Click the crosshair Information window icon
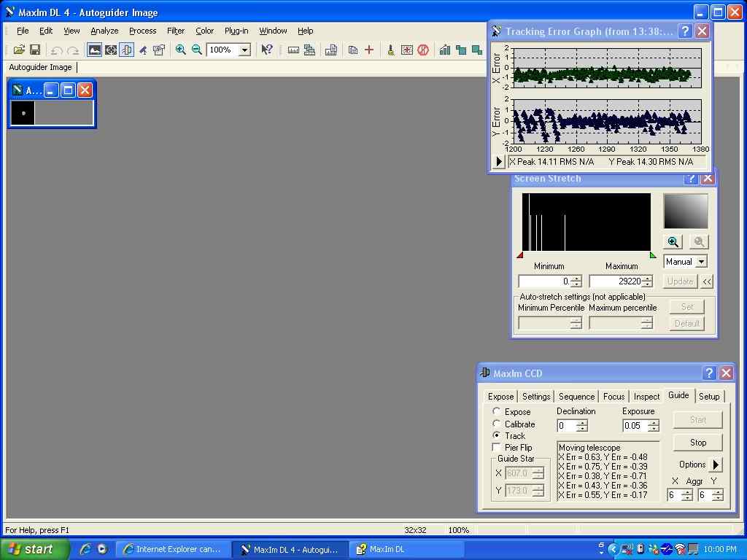Viewport: 747px width, 560px height. tap(111, 50)
